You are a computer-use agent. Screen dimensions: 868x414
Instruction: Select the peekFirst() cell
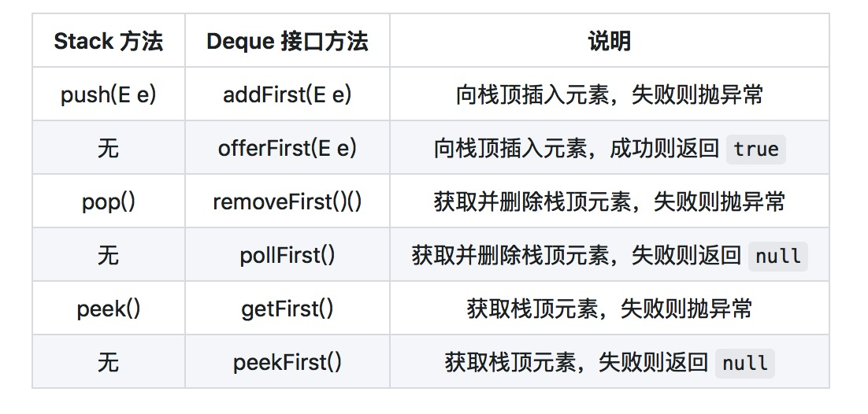tap(287, 362)
